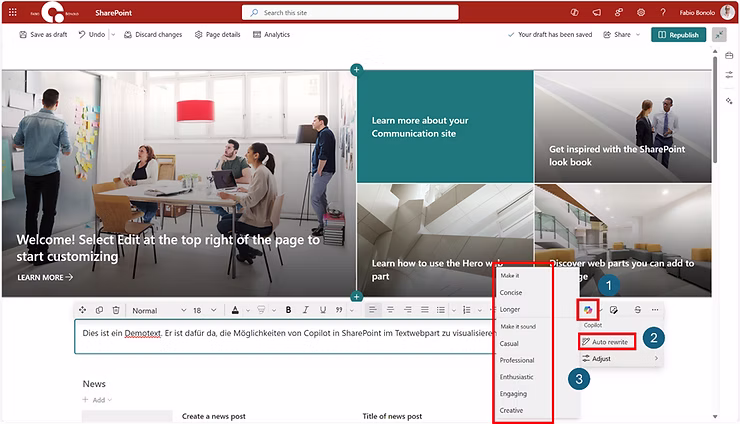Open the settings gear in the header

click(641, 13)
